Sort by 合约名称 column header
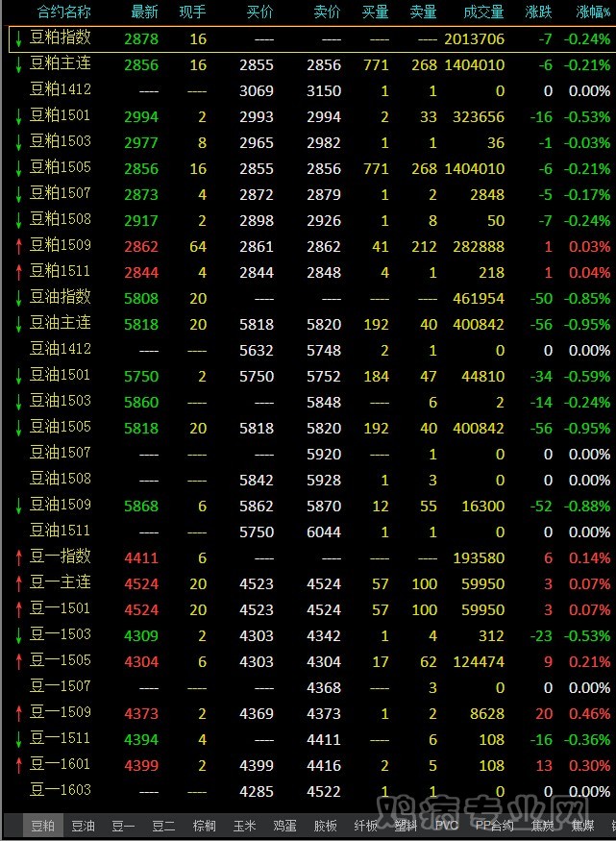 coord(63,12)
